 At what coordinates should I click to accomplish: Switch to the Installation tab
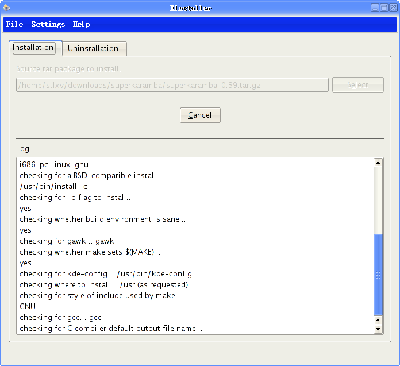(33, 48)
